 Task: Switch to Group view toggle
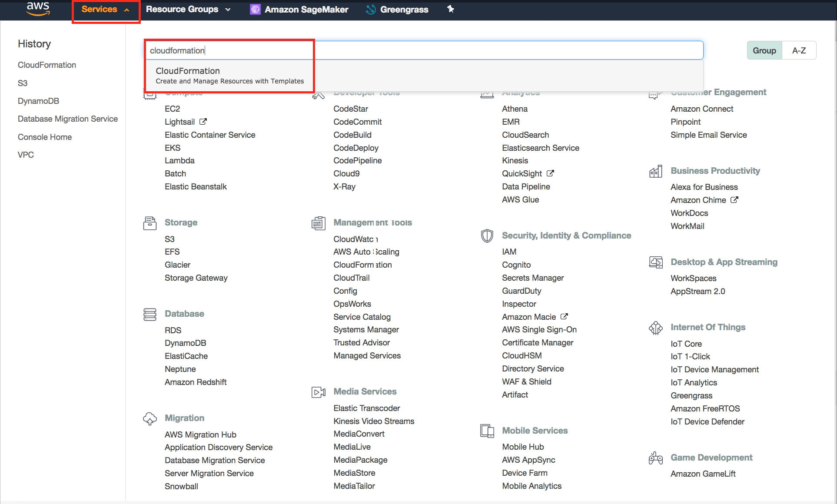click(764, 50)
